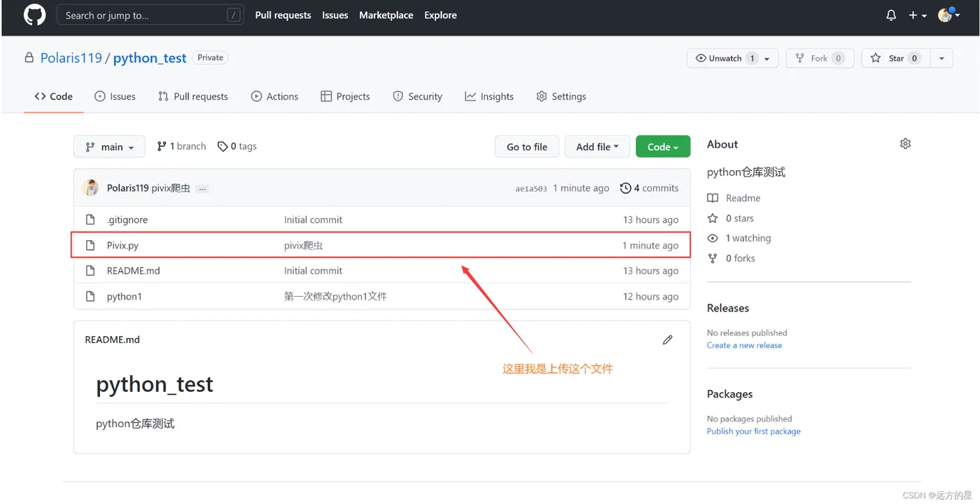
Task: Click the file icon beside Pivix.py
Action: pos(90,245)
